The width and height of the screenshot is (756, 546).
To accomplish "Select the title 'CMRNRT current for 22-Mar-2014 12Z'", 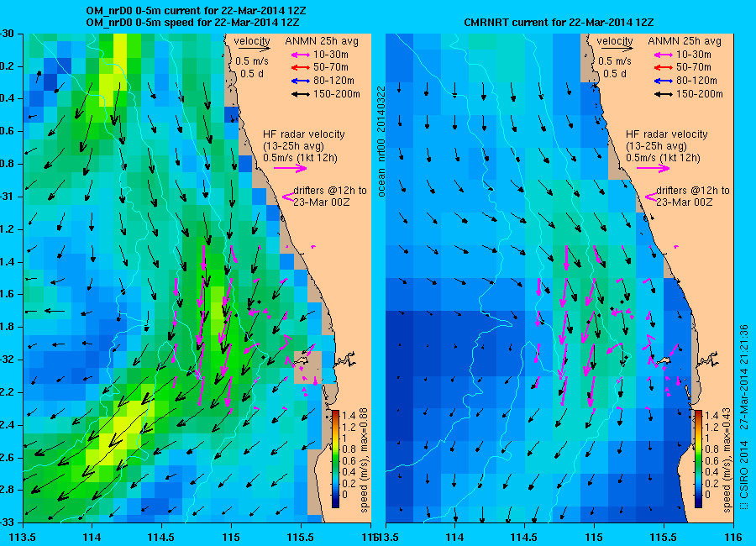I will point(559,22).
